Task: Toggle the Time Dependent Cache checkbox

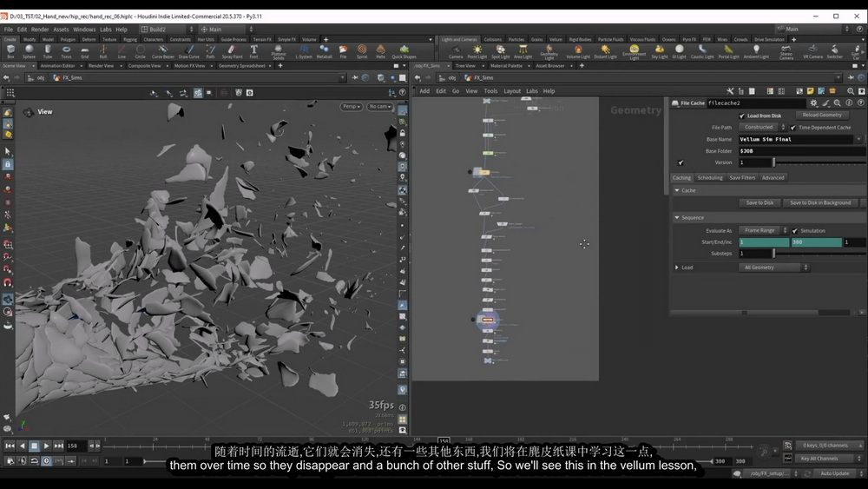Action: point(793,128)
